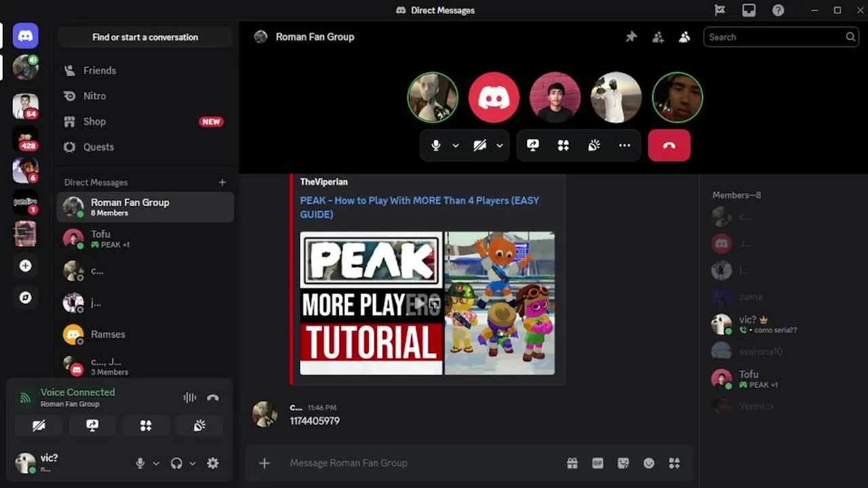868x488 pixels.
Task: Share screen button in voice panel
Action: tap(92, 426)
